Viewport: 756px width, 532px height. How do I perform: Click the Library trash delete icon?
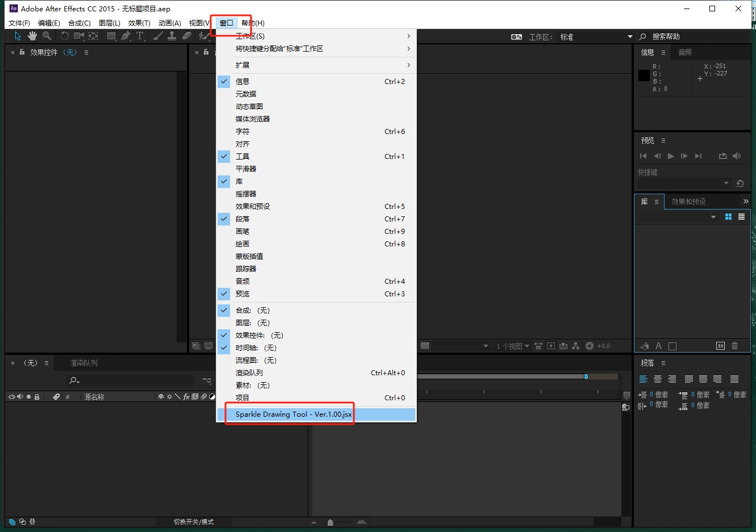[735, 346]
